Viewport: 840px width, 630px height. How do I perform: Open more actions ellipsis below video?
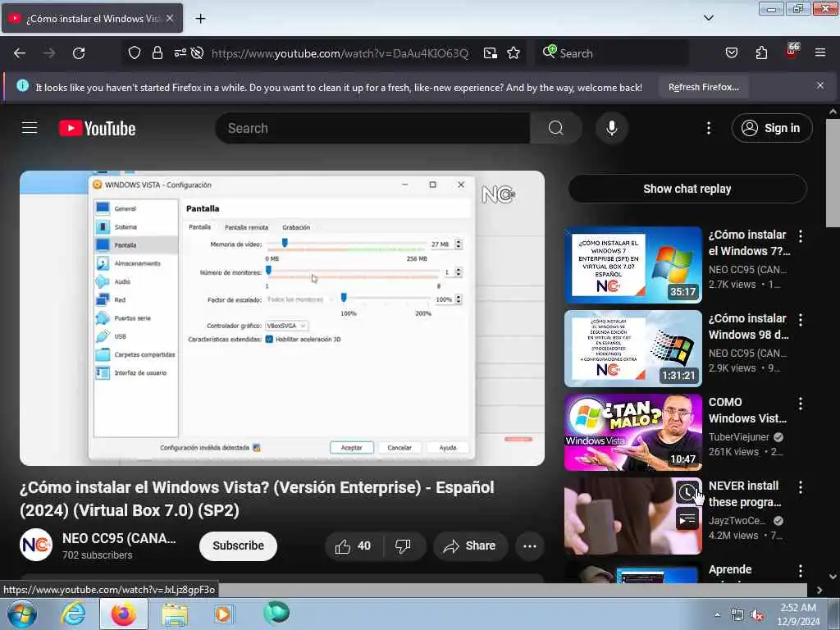pos(530,546)
